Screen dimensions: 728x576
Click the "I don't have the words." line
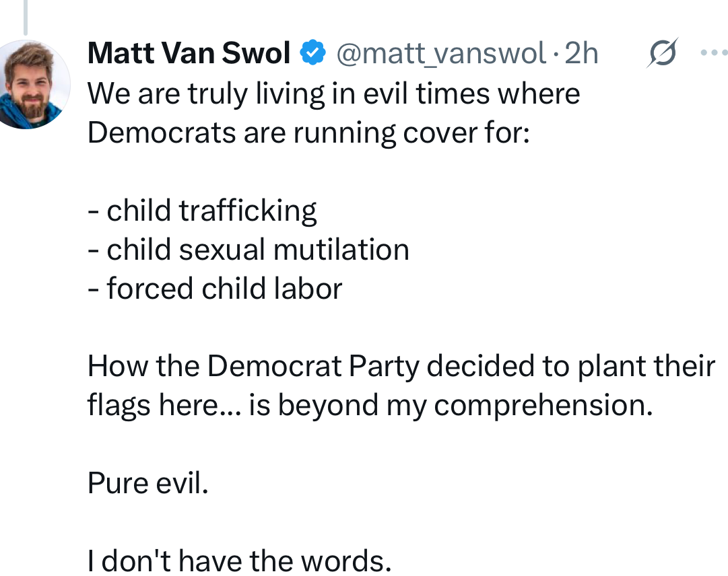pos(239,561)
